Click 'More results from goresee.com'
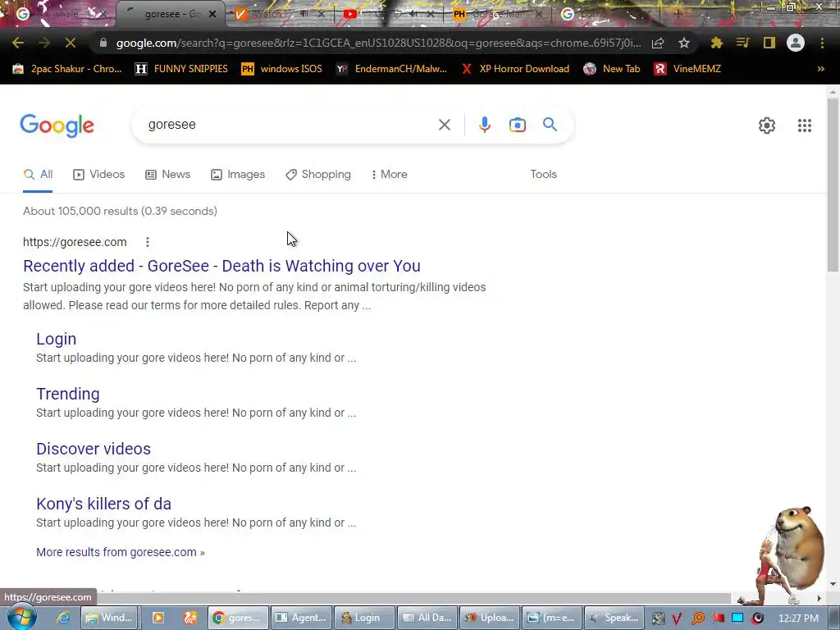Viewport: 840px width, 630px height. pos(121,552)
